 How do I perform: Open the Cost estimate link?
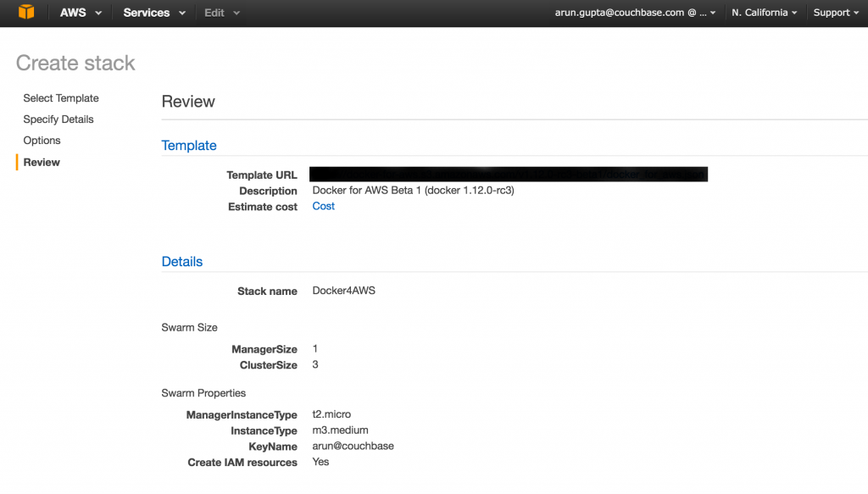(323, 206)
